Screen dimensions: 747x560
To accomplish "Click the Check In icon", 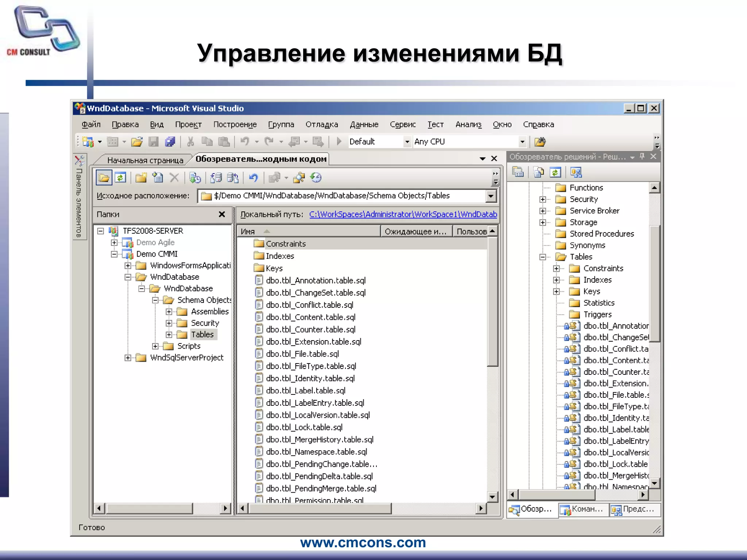I will click(233, 178).
